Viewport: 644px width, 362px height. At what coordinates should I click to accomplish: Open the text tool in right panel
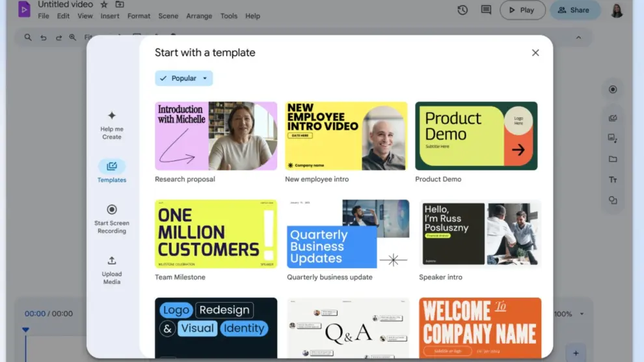click(613, 180)
